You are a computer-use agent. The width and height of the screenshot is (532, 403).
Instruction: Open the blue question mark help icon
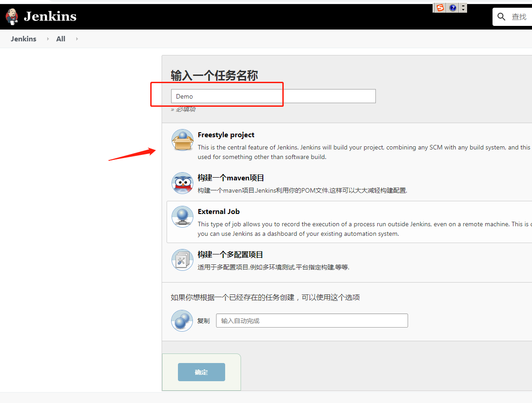453,8
